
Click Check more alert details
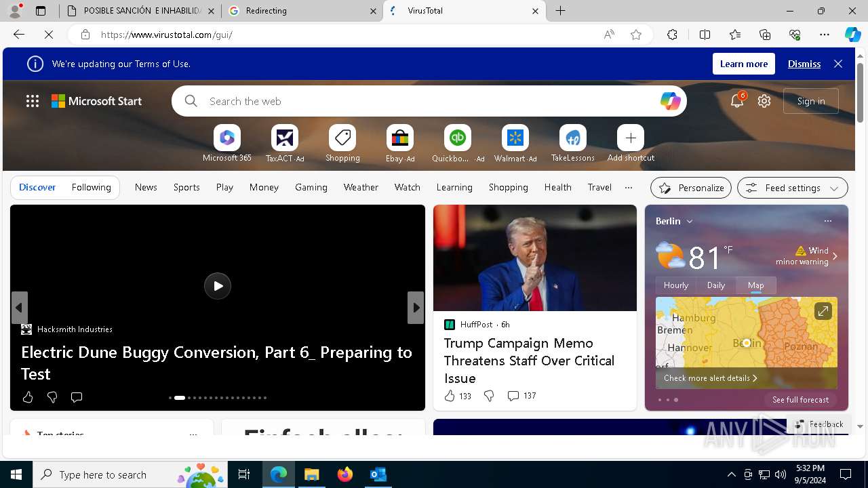click(x=710, y=378)
